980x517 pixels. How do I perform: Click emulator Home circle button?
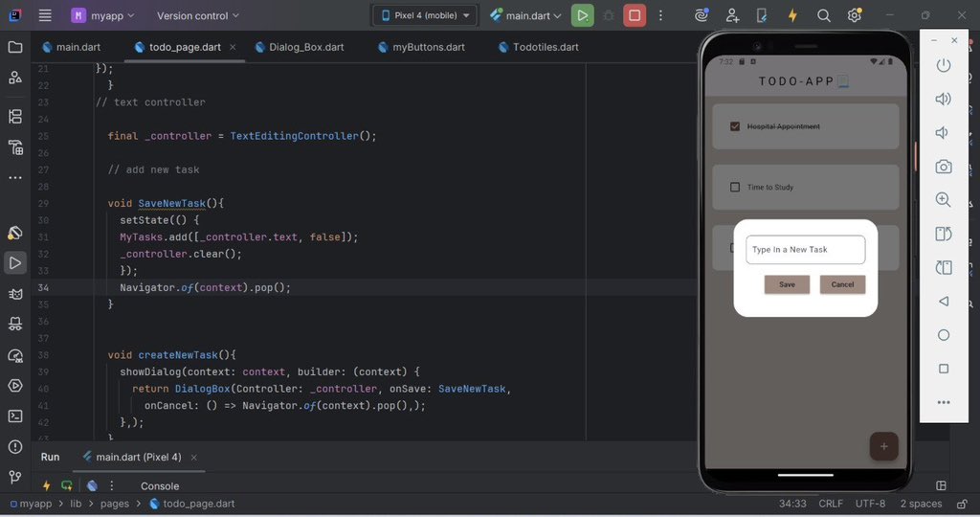(x=944, y=335)
